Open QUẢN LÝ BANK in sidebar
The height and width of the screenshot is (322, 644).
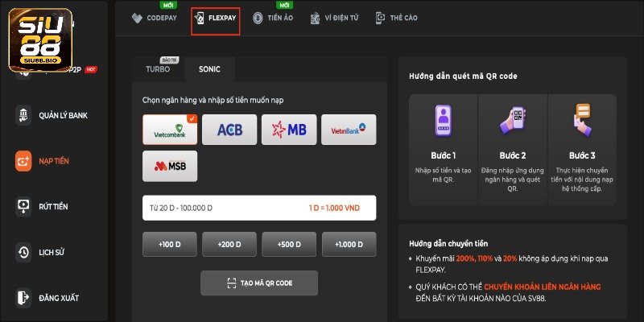tap(52, 115)
